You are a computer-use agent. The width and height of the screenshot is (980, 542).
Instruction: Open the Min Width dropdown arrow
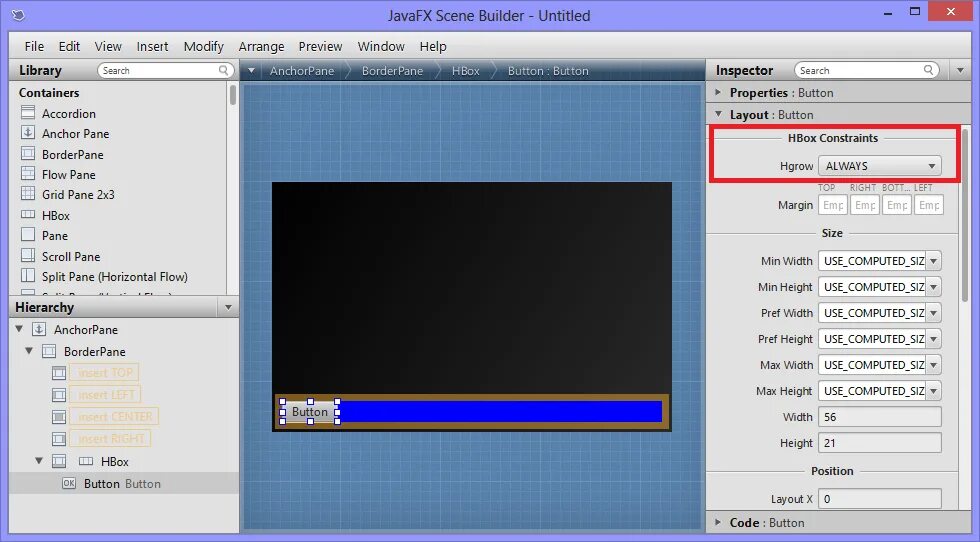pos(933,261)
